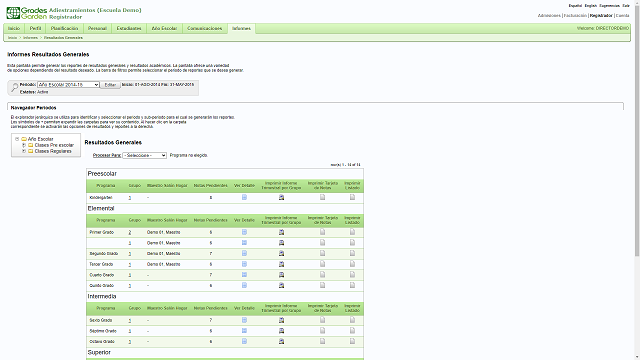Click Inicio in the breadcrumb
The width and height of the screenshot is (640, 360).
pyautogui.click(x=13, y=38)
